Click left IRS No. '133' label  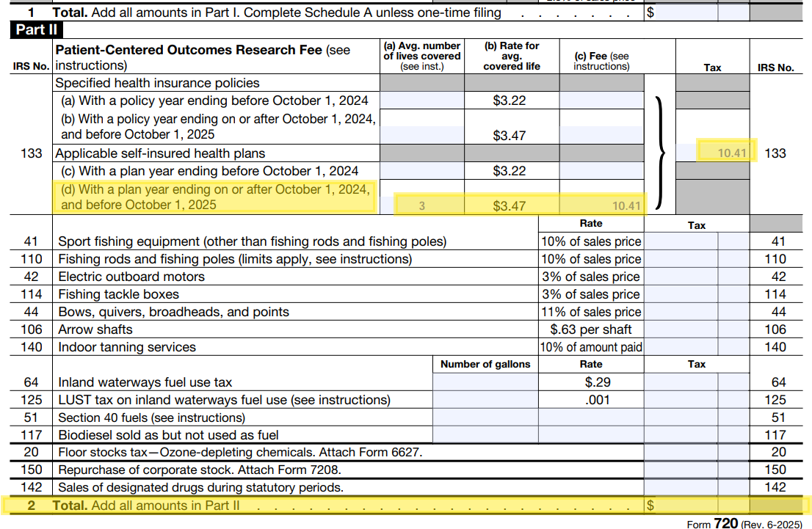point(31,153)
